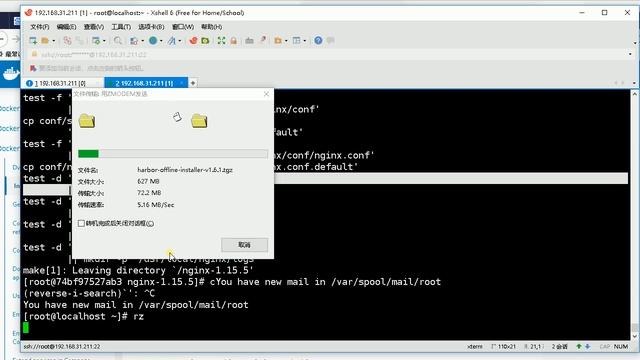Click the terminal line '[root@localhost ~]# rz'
The image size is (640, 360).
[84, 316]
